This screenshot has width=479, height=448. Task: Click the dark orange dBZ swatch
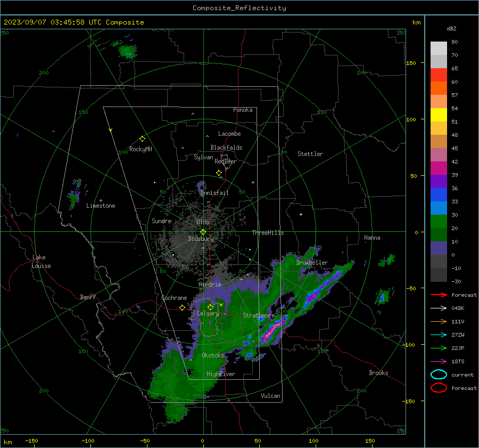coord(439,88)
